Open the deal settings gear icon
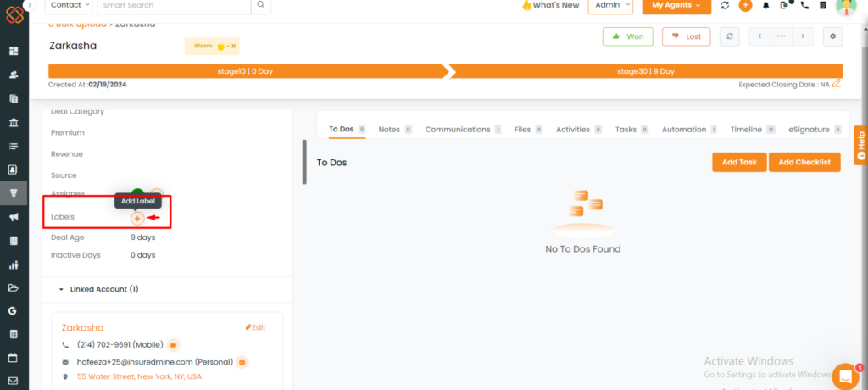 tap(832, 36)
